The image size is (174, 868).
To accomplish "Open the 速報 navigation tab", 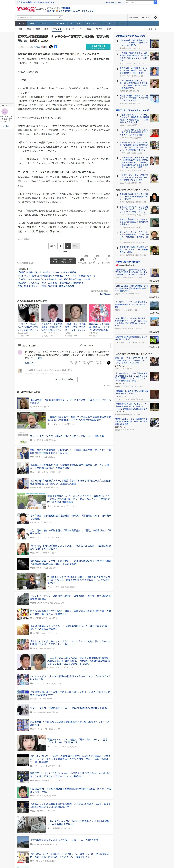I will tap(32, 24).
